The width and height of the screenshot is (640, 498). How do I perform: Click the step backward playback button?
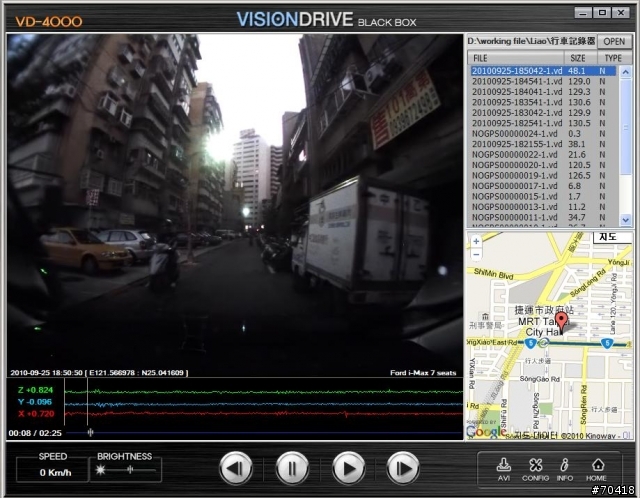click(x=236, y=468)
